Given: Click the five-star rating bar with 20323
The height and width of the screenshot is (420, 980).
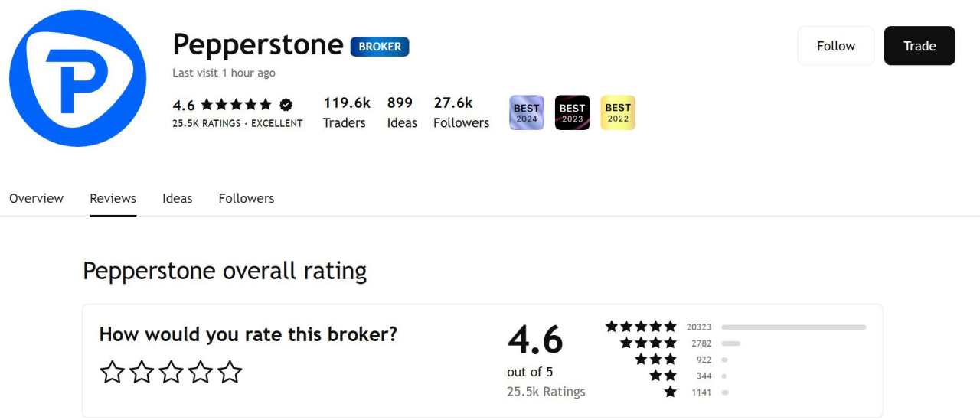Looking at the screenshot, I should point(736,327).
